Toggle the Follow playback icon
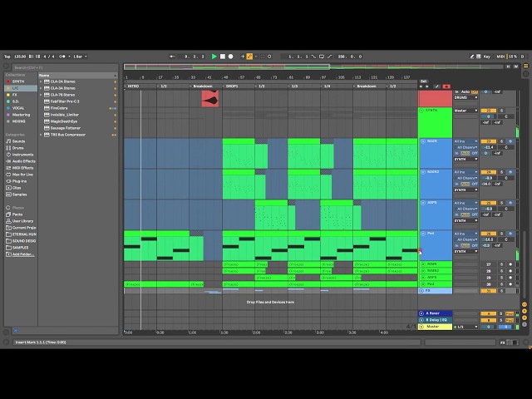 (172, 57)
